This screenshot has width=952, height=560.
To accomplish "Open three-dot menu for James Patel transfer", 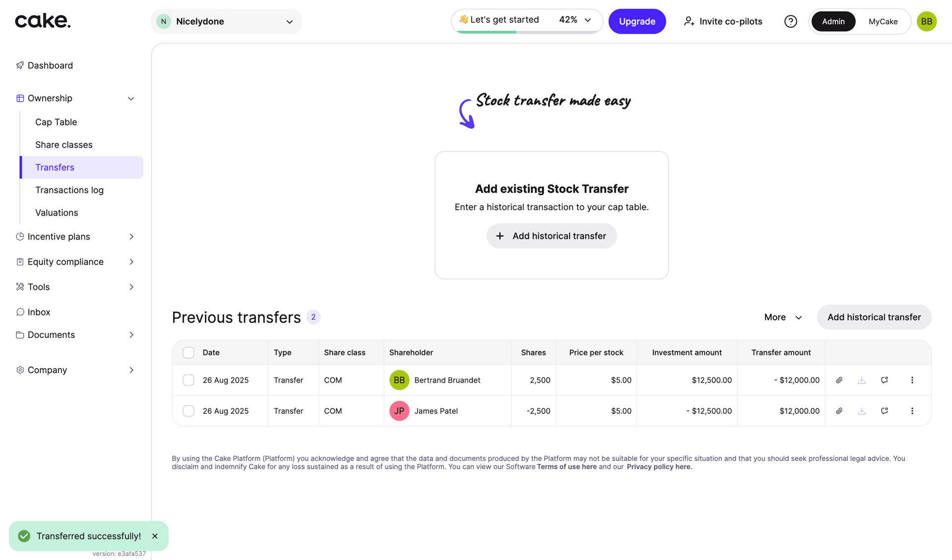I will (912, 411).
